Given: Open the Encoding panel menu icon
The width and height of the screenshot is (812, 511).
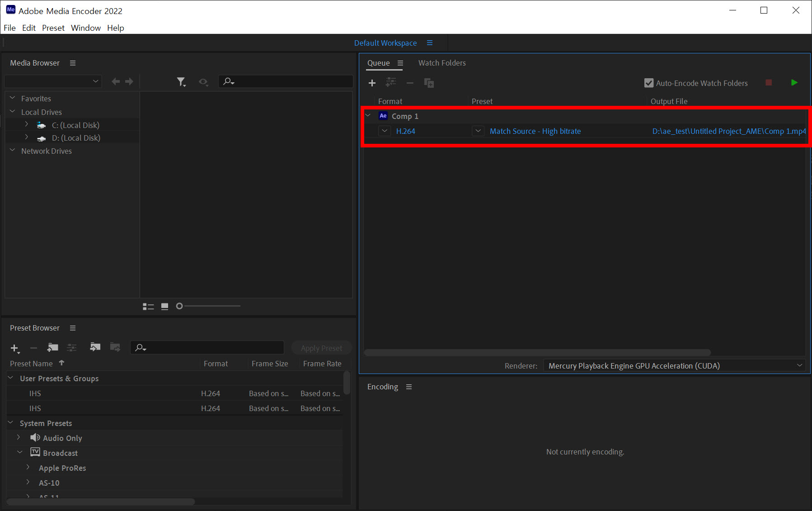Looking at the screenshot, I should pos(409,387).
